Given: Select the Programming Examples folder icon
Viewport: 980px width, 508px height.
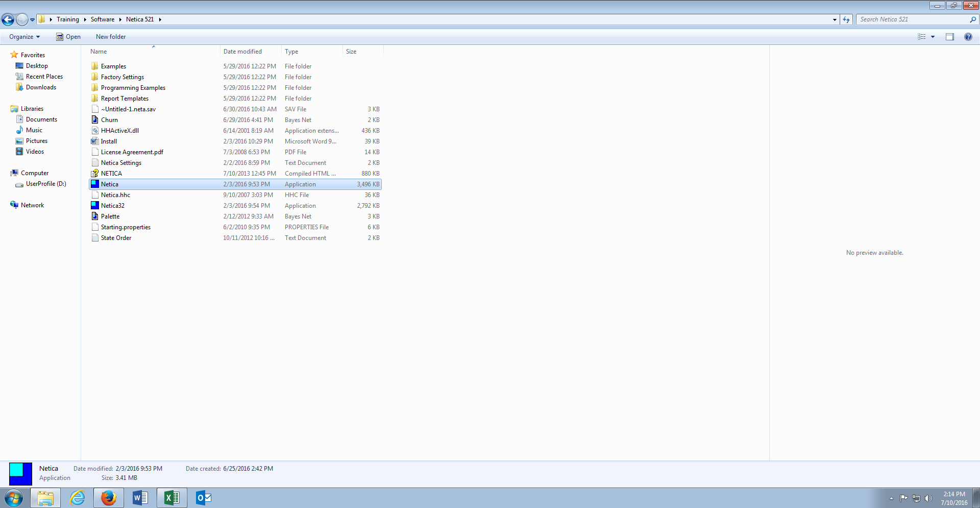Looking at the screenshot, I should (x=95, y=87).
